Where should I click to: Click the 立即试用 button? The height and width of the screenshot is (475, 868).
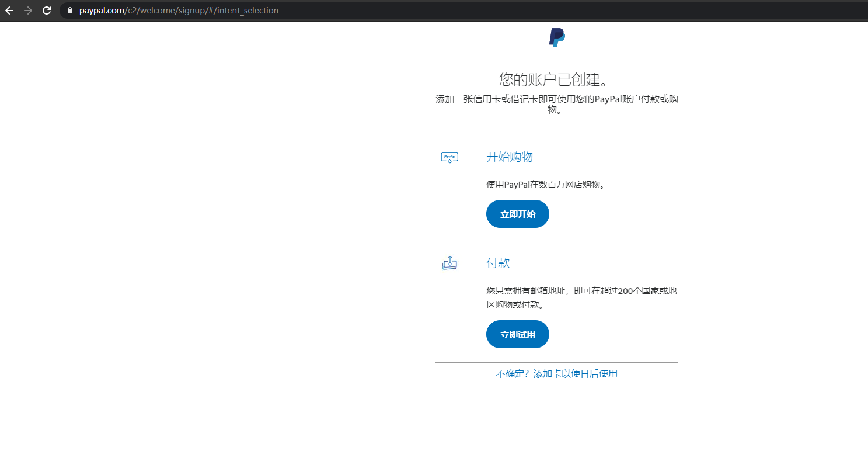[518, 334]
